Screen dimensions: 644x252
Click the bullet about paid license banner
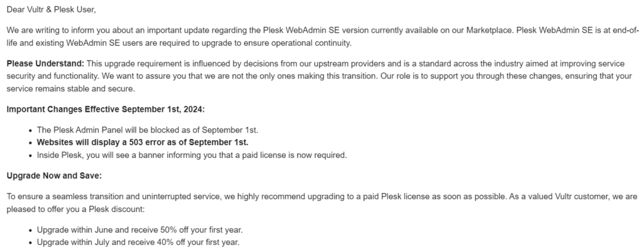point(192,155)
